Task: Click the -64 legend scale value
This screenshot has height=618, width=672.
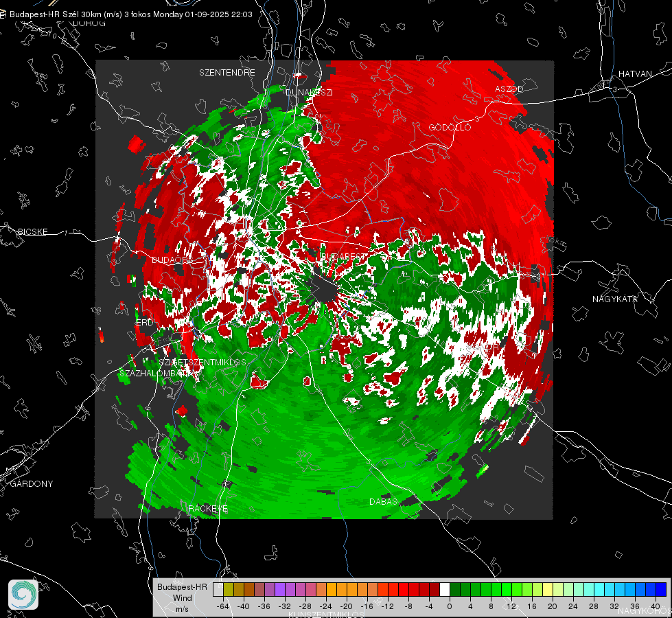Action: 223,606
